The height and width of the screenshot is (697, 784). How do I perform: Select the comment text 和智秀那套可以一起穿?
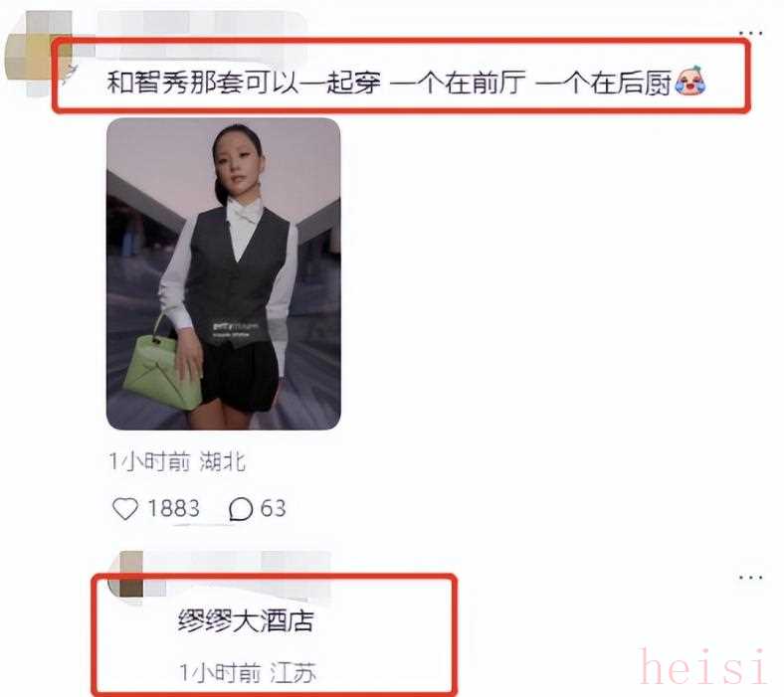244,82
